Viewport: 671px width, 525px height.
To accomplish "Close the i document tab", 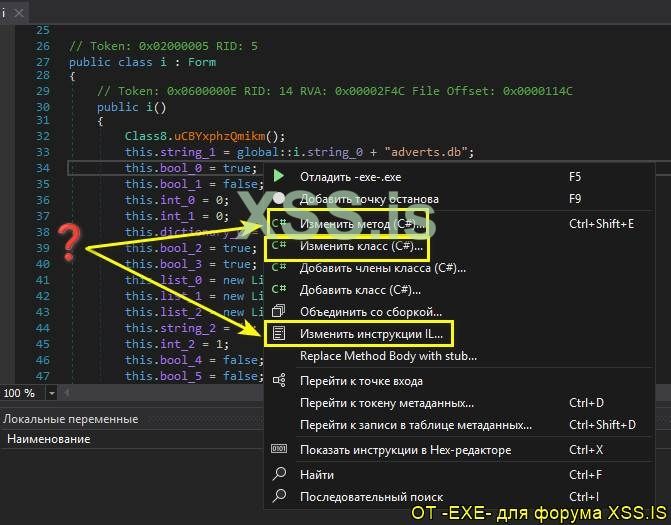I will coord(18,13).
